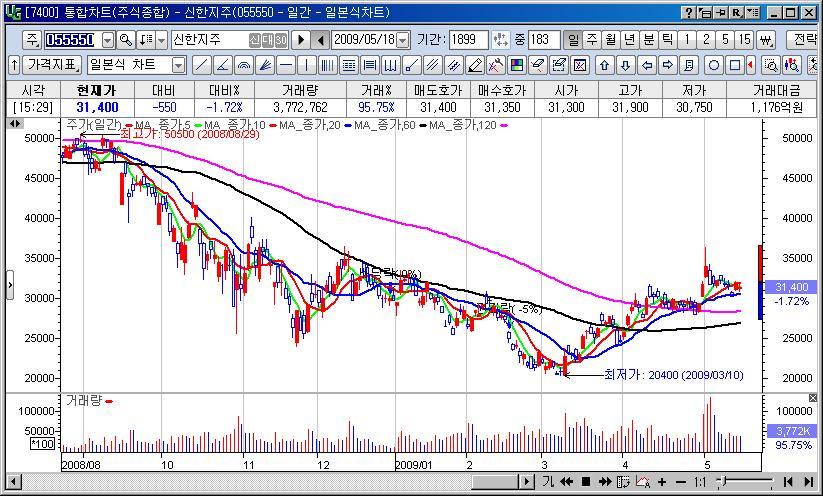
Task: Open the stock code dropdown arrow
Action: click(108, 40)
